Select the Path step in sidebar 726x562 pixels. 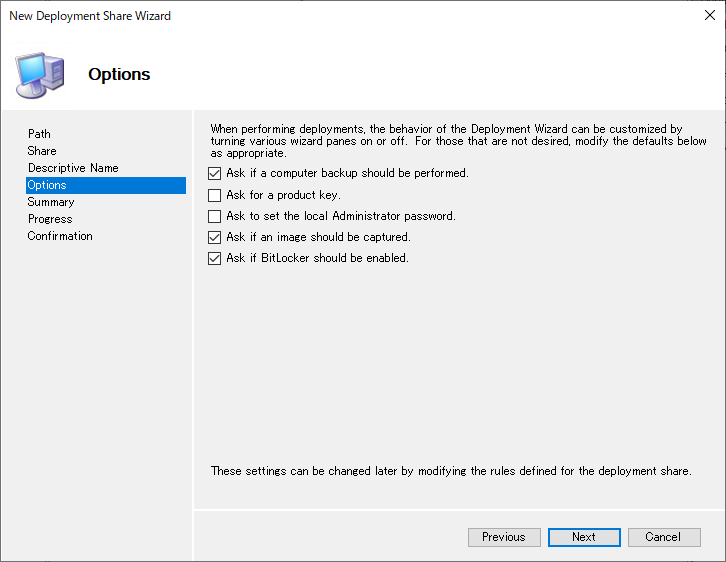tap(39, 134)
